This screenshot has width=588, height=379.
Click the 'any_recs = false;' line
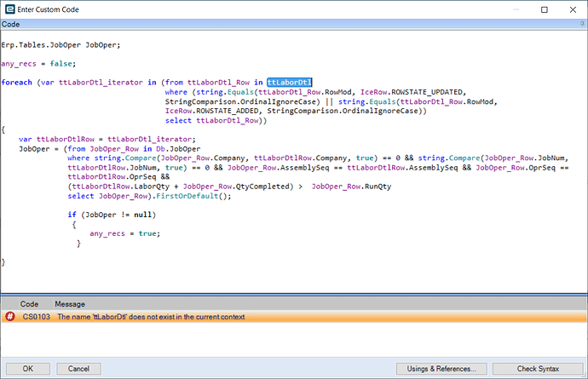38,64
